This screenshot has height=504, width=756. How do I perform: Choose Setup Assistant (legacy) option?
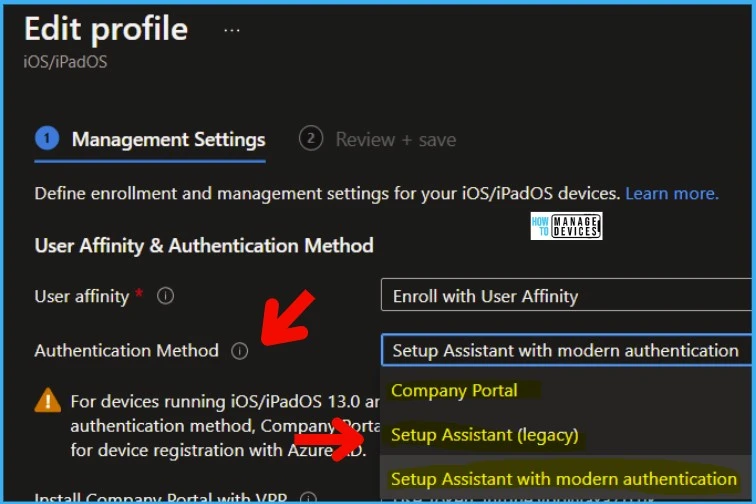point(566,435)
